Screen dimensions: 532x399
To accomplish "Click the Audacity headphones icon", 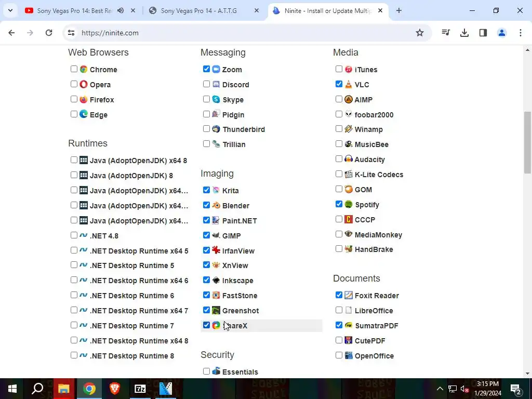I will click(349, 159).
